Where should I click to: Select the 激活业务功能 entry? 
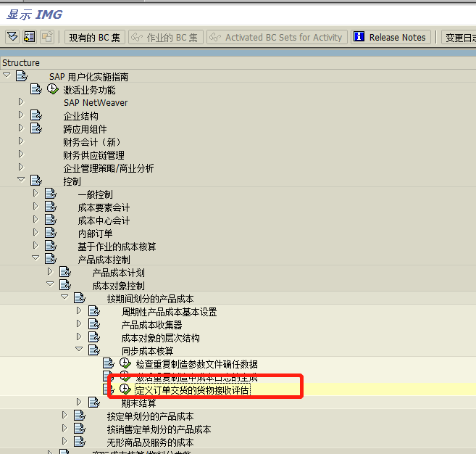[89, 90]
